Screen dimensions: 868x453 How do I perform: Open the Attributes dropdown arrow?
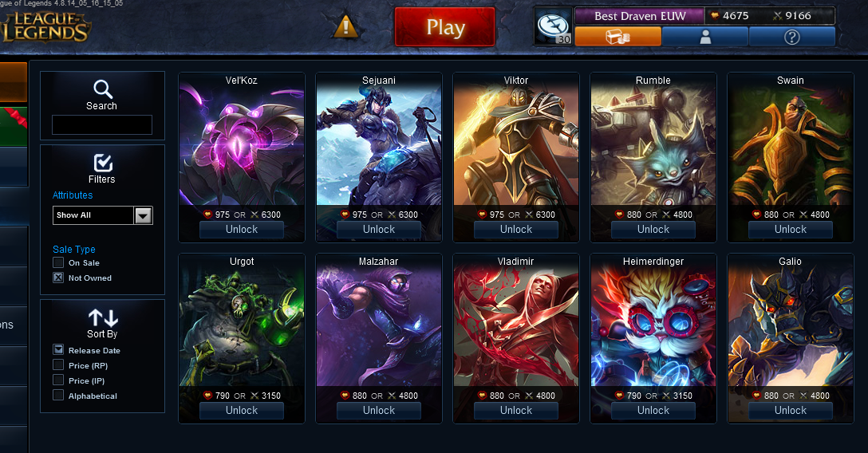(x=144, y=215)
